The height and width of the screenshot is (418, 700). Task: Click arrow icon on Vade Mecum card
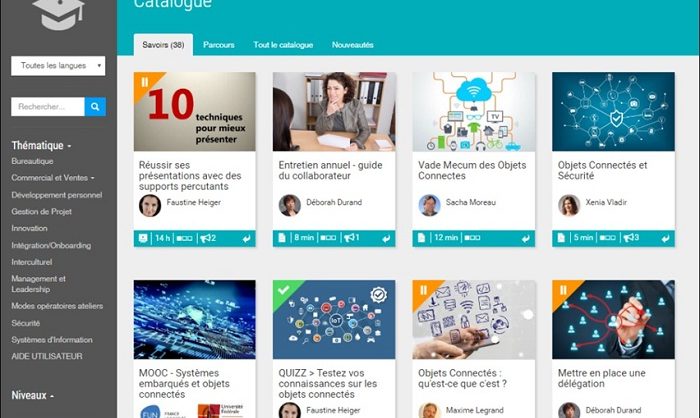pyautogui.click(x=526, y=239)
